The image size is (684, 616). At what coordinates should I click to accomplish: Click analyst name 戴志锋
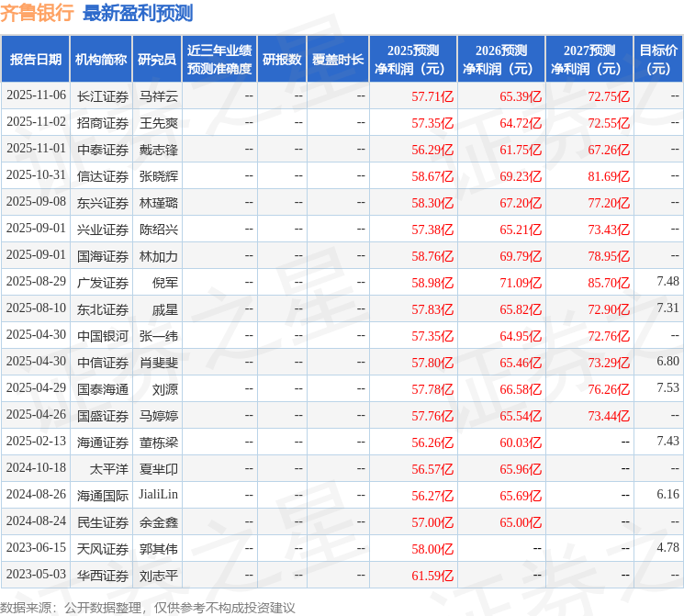159,150
